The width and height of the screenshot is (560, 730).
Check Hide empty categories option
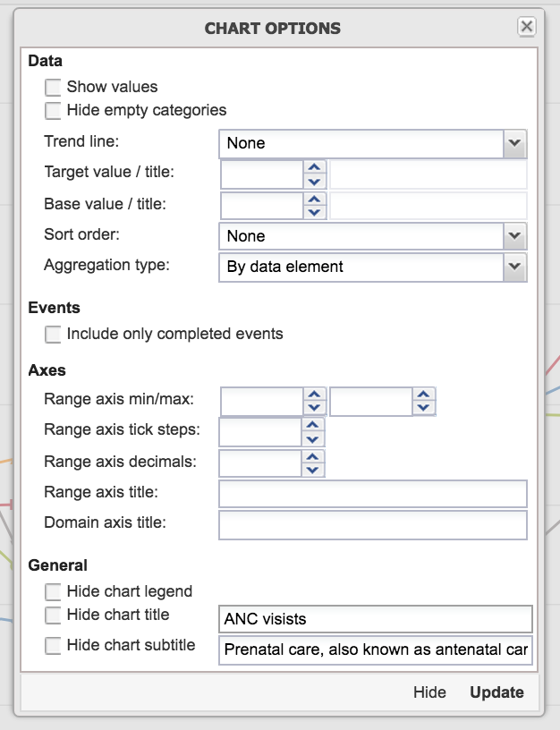click(x=54, y=111)
